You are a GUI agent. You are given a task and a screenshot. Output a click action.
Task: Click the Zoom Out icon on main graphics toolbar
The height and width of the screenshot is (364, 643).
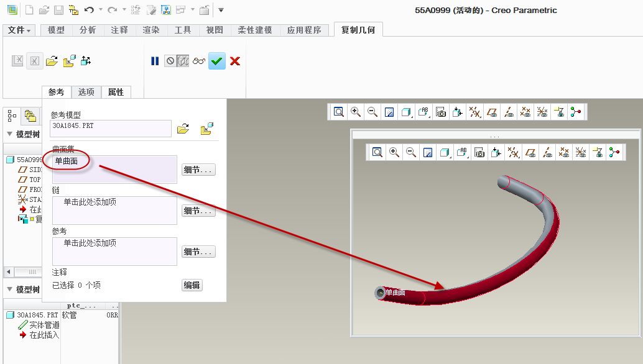372,112
